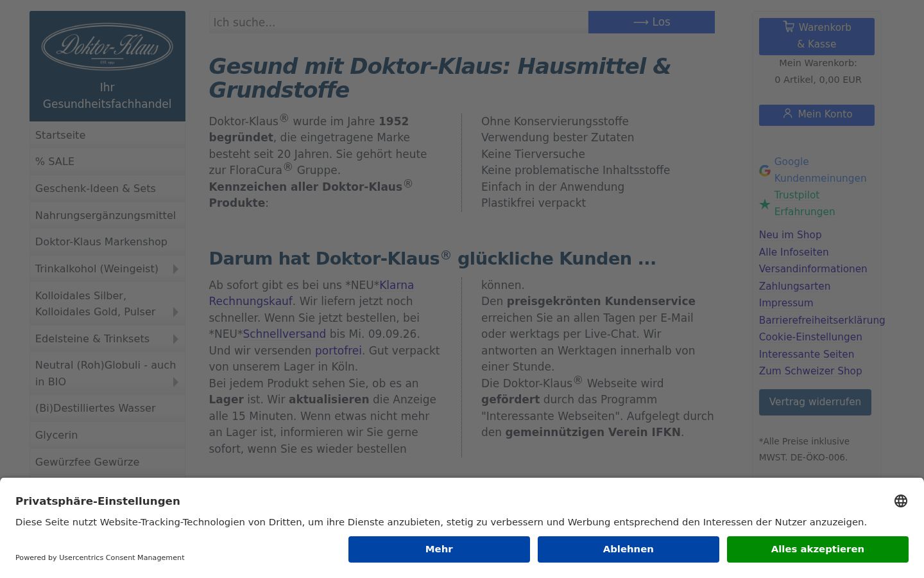This screenshot has width=924, height=578.
Task: Expand Neutral (Roh)Globuli submenu arrow
Action: (x=175, y=382)
